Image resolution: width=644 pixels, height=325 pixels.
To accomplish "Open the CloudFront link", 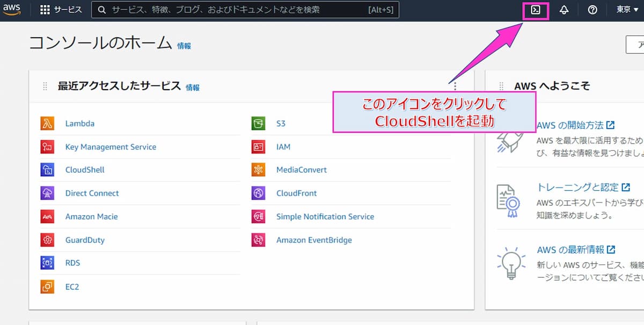I will tap(296, 193).
